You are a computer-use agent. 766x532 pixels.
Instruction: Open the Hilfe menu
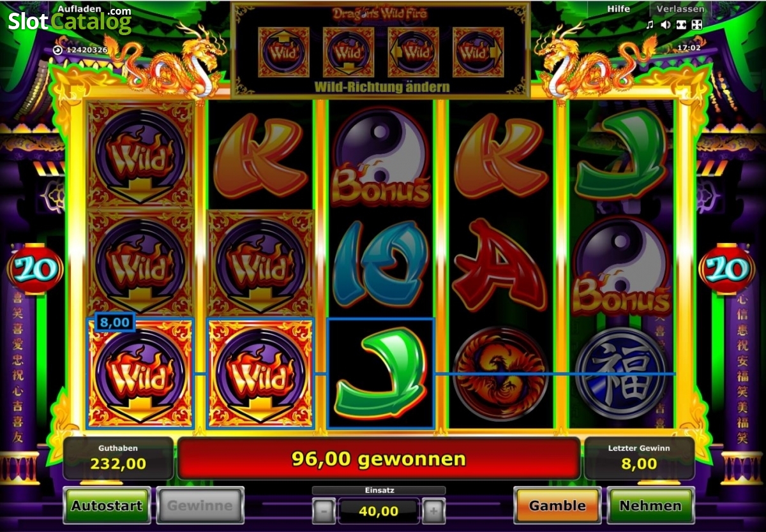point(619,9)
